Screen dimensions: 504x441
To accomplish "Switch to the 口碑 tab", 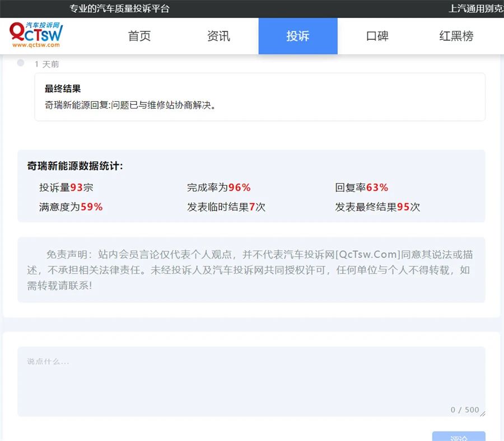I will (377, 36).
